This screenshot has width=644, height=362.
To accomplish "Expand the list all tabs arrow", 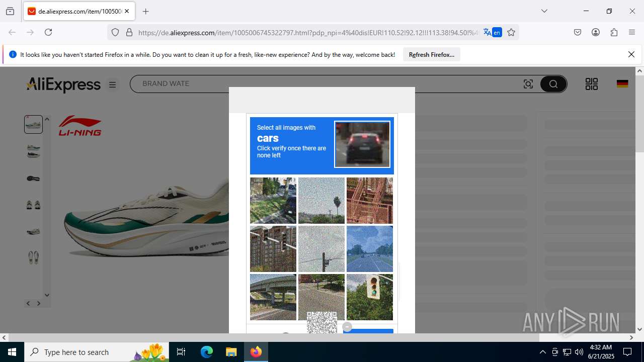I will click(x=544, y=11).
